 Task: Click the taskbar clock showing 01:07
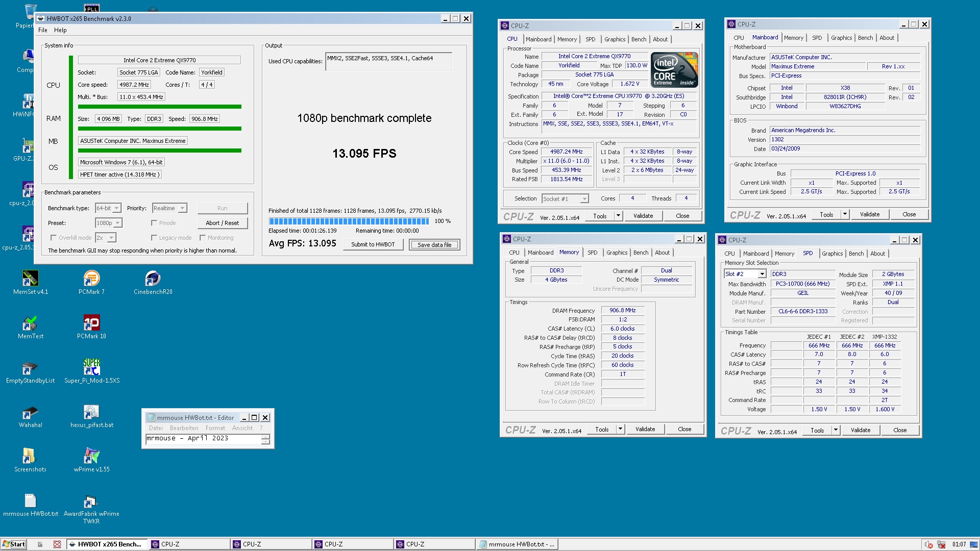coord(959,544)
